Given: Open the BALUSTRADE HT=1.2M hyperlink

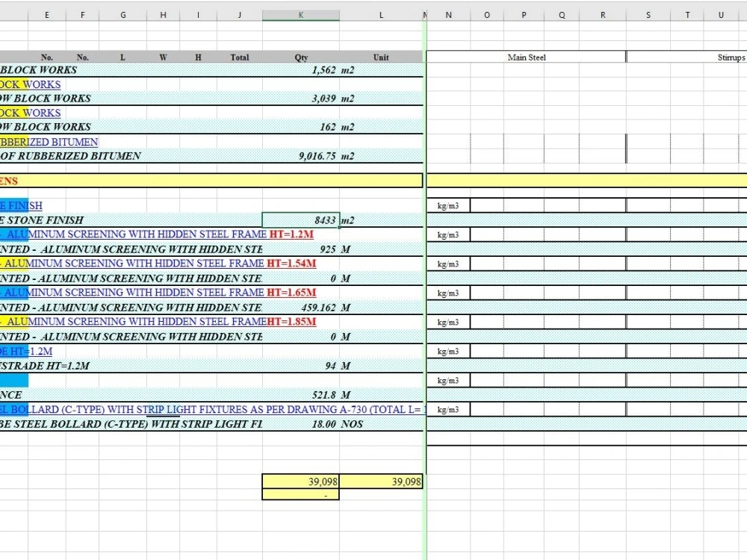Looking at the screenshot, I should pos(22,351).
